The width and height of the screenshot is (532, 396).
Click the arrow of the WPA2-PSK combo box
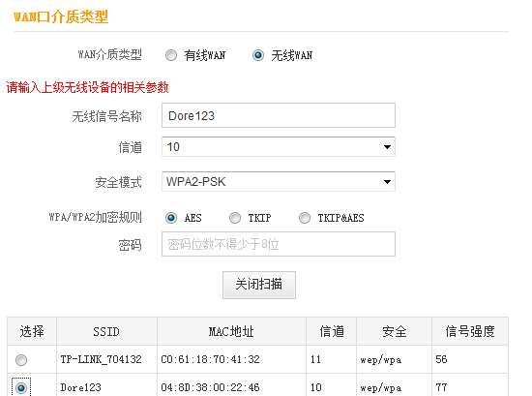[x=387, y=182]
